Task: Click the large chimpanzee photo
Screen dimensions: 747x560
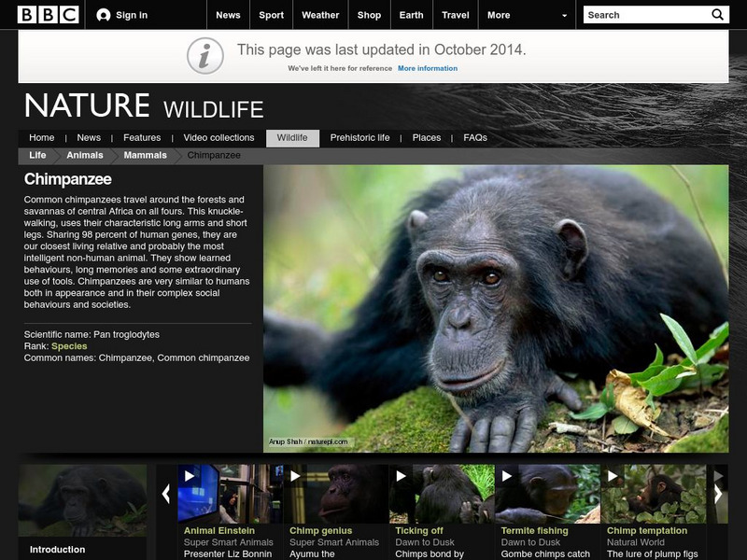Action: [496, 309]
